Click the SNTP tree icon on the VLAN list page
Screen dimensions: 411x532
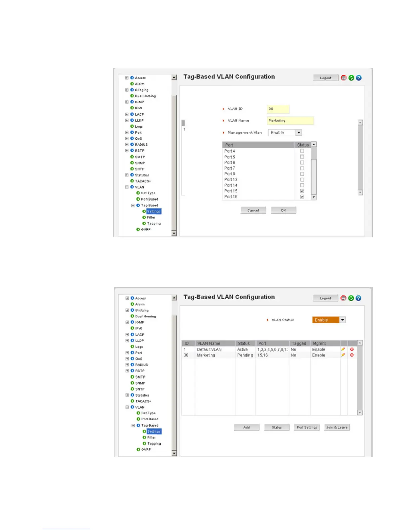pyautogui.click(x=132, y=389)
